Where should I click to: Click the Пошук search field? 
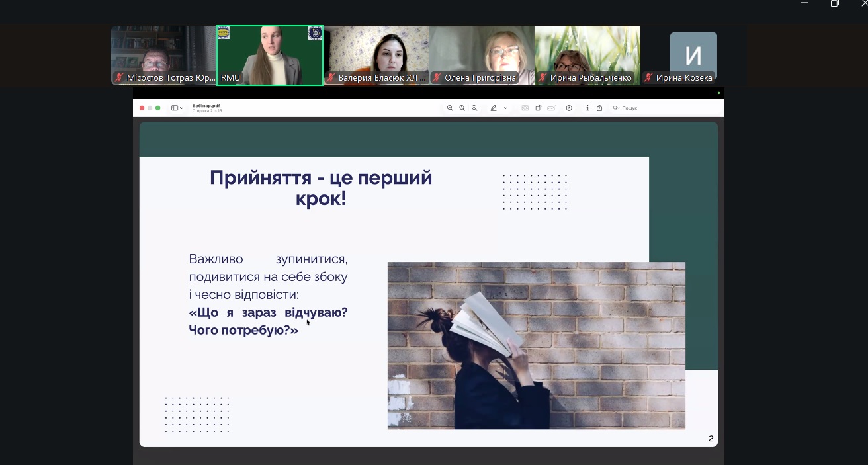629,108
